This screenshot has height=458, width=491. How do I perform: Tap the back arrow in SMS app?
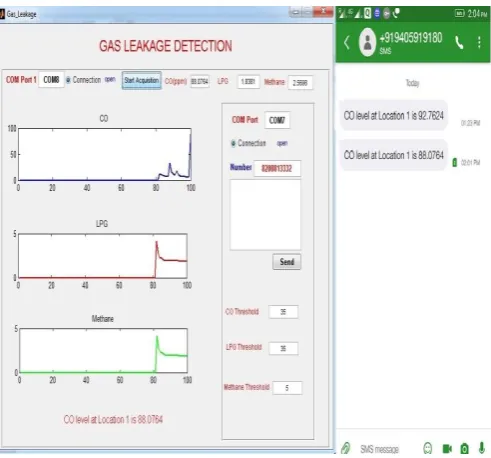pos(347,43)
